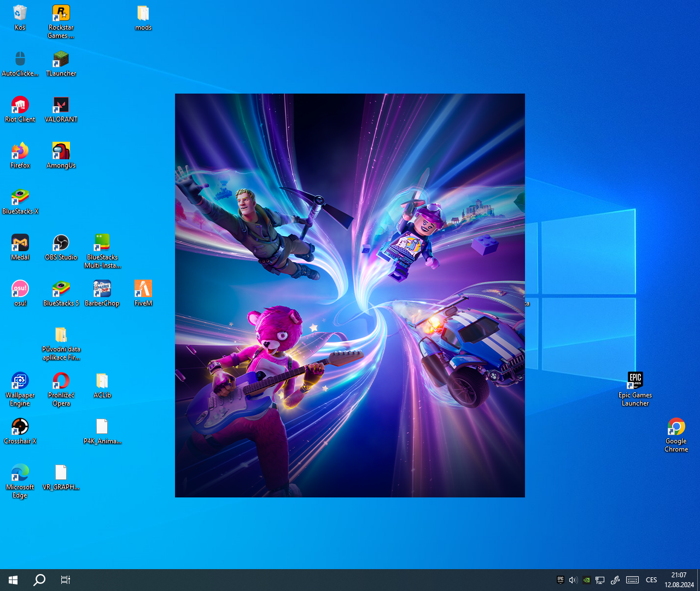The image size is (700, 591).
Task: Open the CES input language switcher
Action: [651, 580]
